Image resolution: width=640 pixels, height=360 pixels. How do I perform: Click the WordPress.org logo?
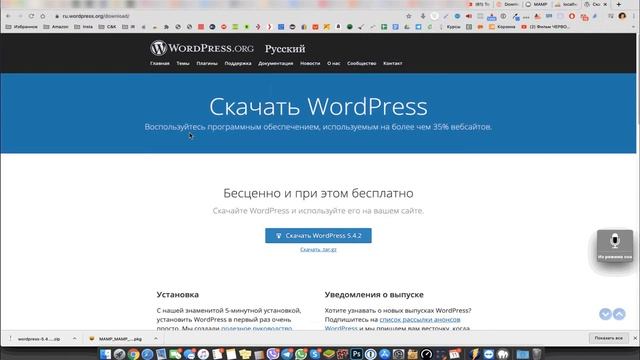pyautogui.click(x=202, y=48)
